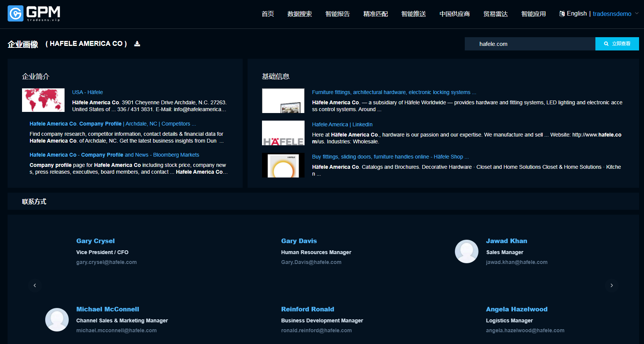Open Jawad Khan's contact name
The height and width of the screenshot is (344, 644).
tap(507, 241)
